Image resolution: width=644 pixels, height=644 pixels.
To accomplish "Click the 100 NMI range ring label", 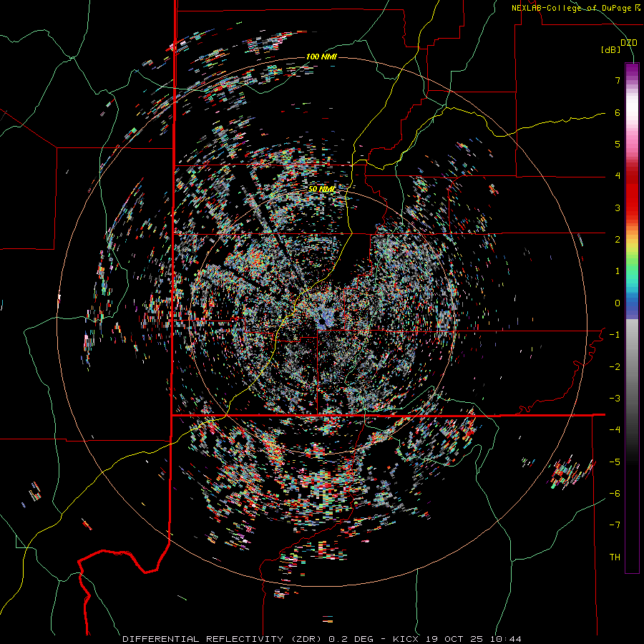I will coord(321,57).
